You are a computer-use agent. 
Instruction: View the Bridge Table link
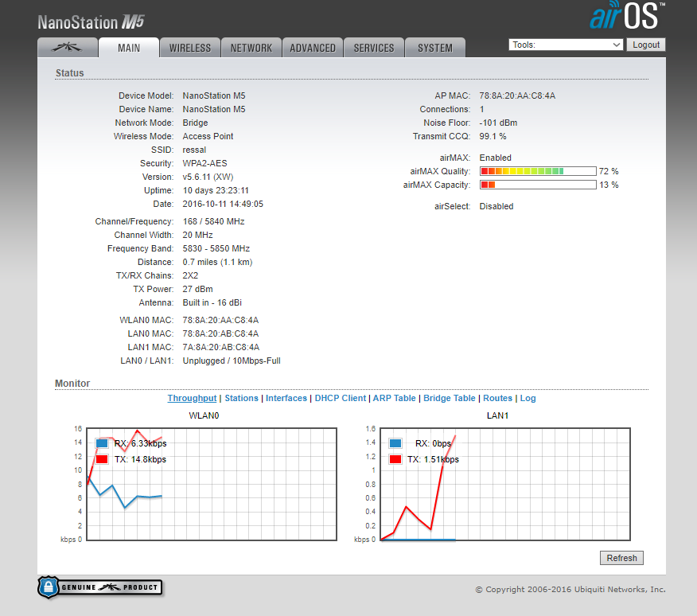coord(450,398)
